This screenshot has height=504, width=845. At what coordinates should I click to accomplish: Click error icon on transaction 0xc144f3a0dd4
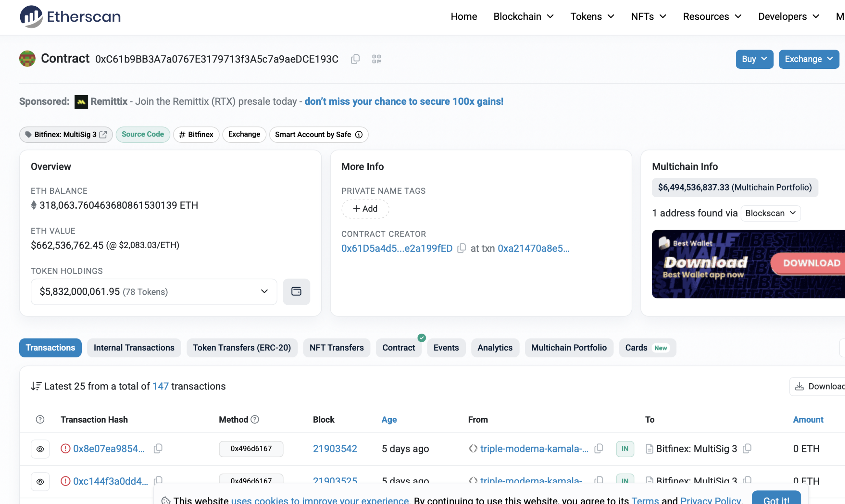pyautogui.click(x=65, y=481)
